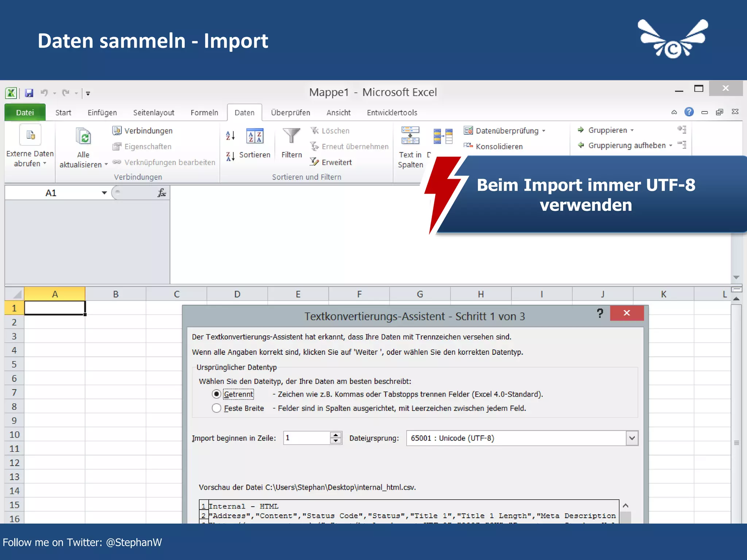The image size is (747, 560).
Task: Minimize the ribbon with the caret icon
Action: coord(674,112)
